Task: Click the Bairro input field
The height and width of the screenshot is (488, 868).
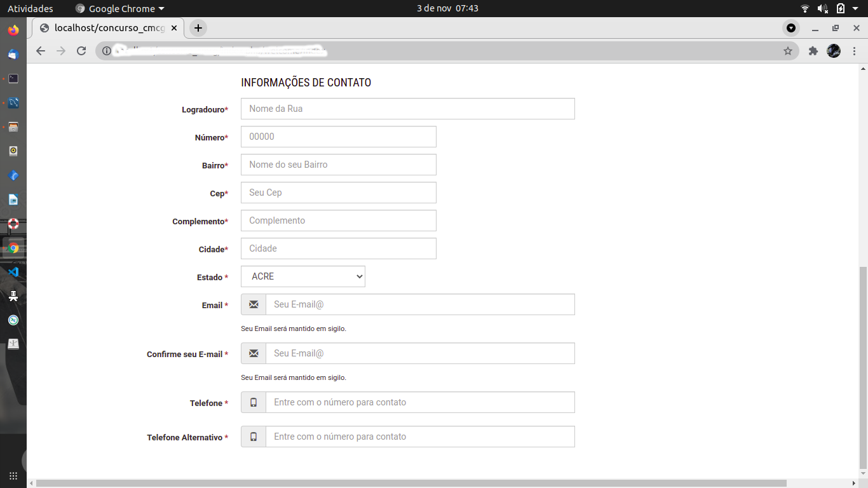Action: [339, 165]
